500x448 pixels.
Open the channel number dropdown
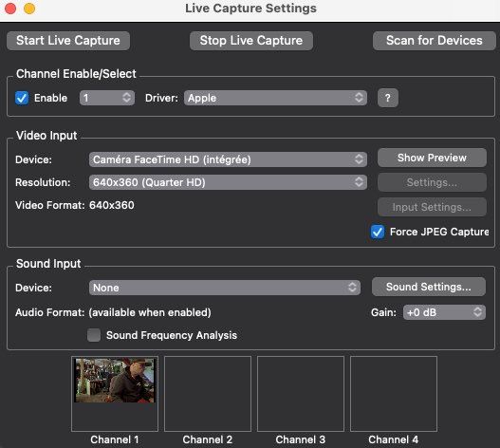tap(107, 98)
